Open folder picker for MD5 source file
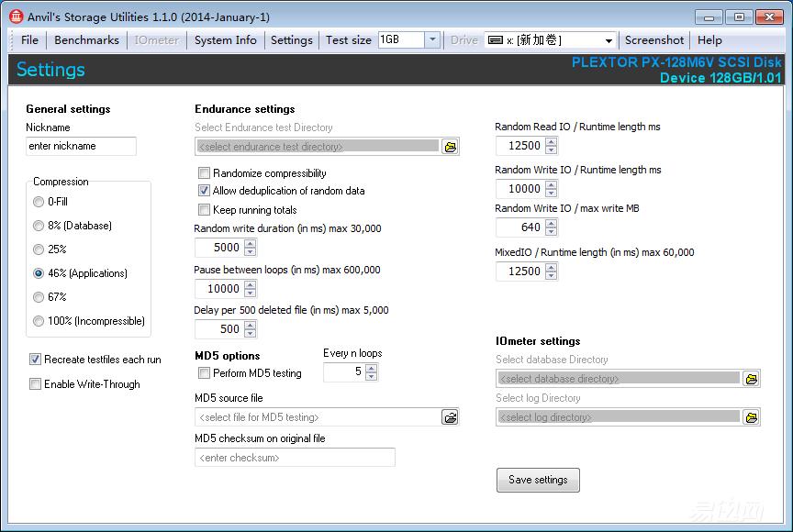The image size is (793, 532). click(x=450, y=416)
